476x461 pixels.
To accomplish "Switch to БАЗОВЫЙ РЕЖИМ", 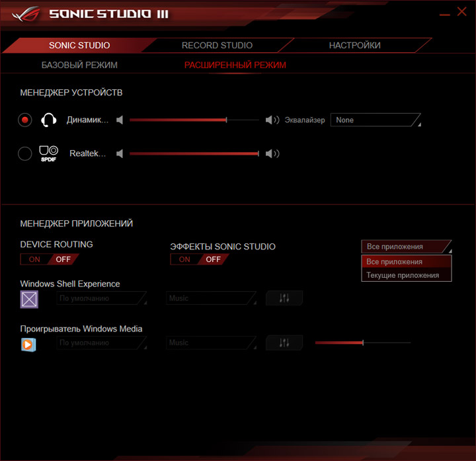I will click(x=79, y=65).
